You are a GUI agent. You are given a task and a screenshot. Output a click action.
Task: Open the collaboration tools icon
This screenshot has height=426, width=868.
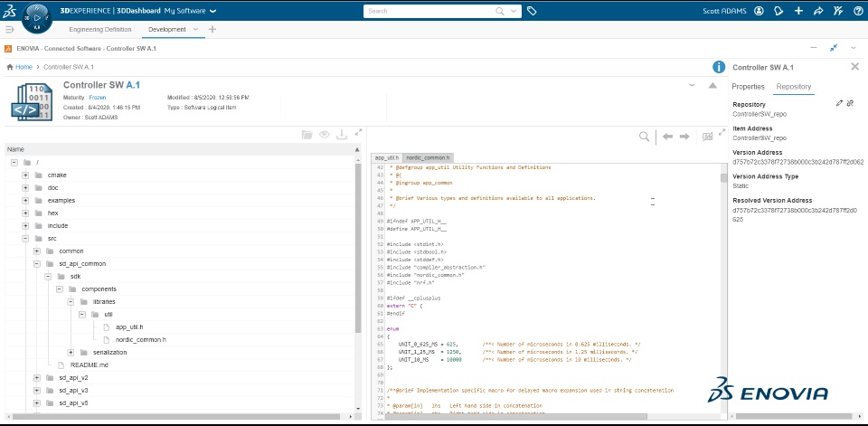coord(838,11)
